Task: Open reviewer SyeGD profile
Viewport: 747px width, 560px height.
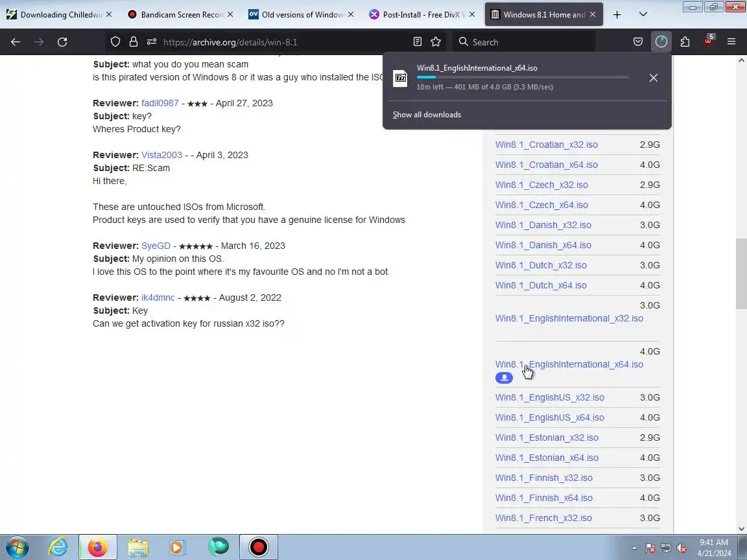Action: click(x=156, y=246)
